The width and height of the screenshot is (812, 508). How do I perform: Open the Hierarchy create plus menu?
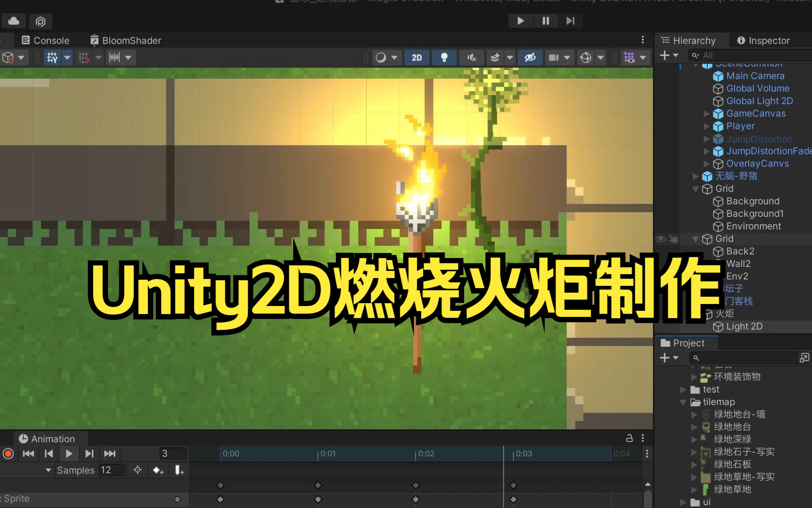[669, 55]
